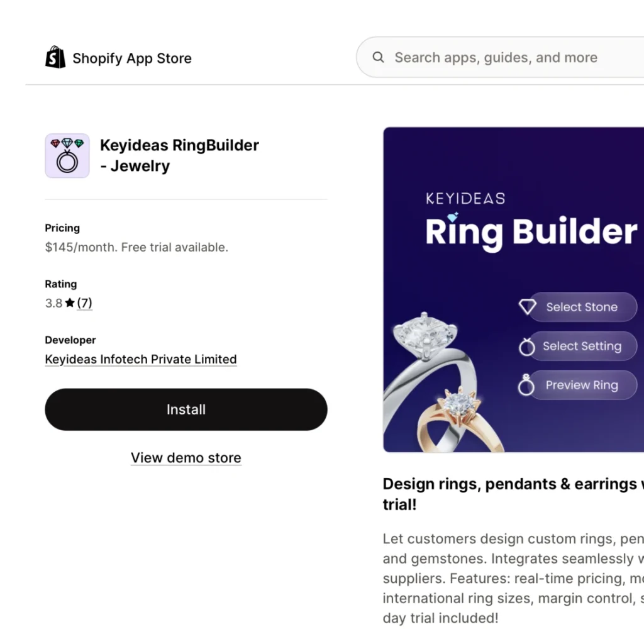644x644 pixels.
Task: Click the rating star icon
Action: 70,303
